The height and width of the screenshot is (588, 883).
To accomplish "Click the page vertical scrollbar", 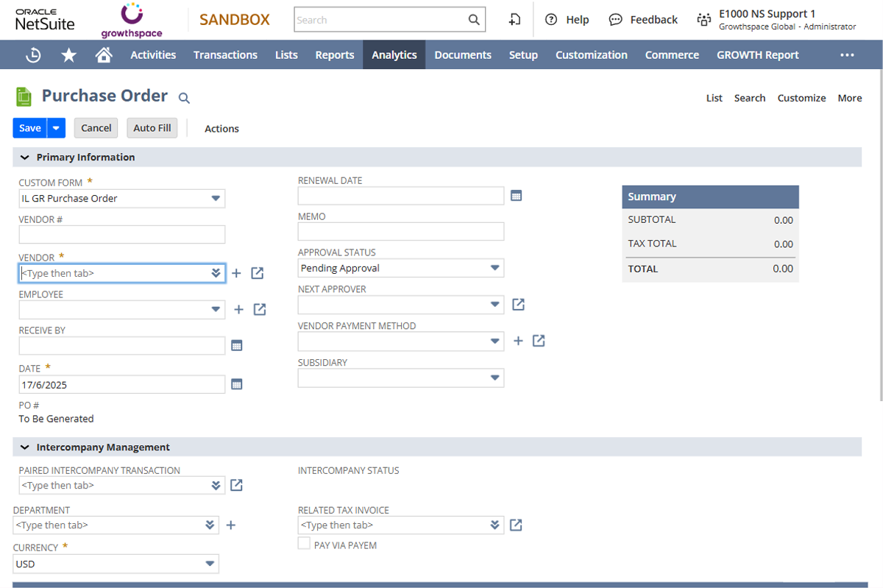I will click(880, 235).
